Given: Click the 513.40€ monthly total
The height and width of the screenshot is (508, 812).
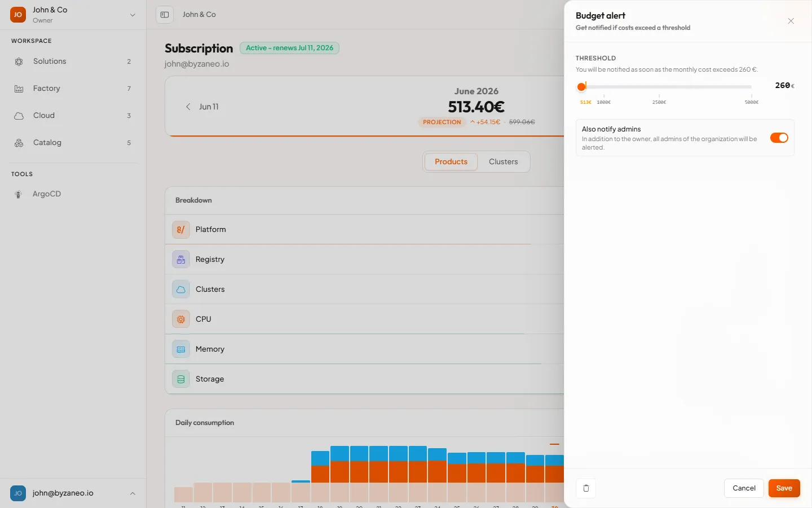Looking at the screenshot, I should [476, 107].
